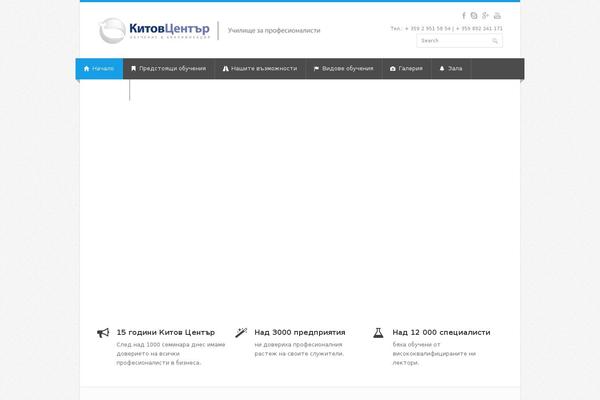This screenshot has height=400, width=600.
Task: Open the YouTube social icon
Action: click(x=497, y=16)
